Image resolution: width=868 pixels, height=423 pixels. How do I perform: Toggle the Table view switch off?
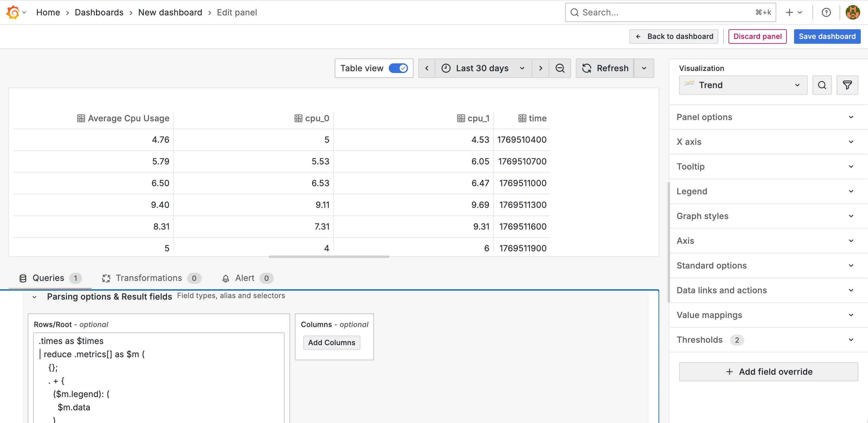[x=398, y=68]
